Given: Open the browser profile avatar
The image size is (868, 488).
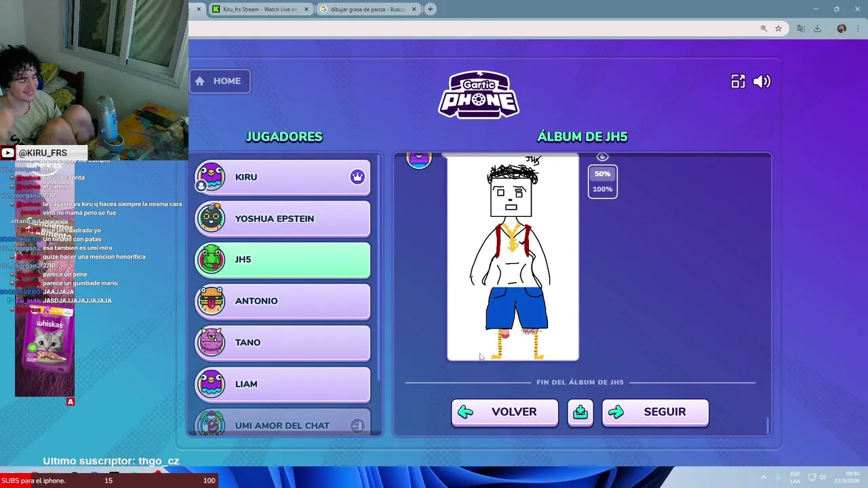Looking at the screenshot, I should (842, 28).
